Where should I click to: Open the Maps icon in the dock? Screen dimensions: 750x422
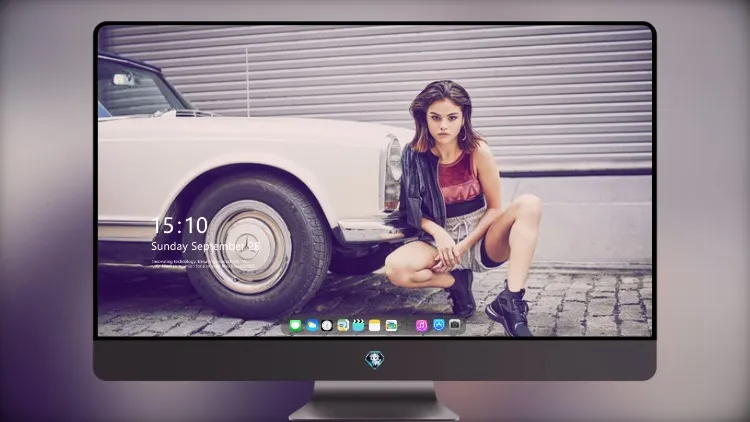pyautogui.click(x=343, y=325)
